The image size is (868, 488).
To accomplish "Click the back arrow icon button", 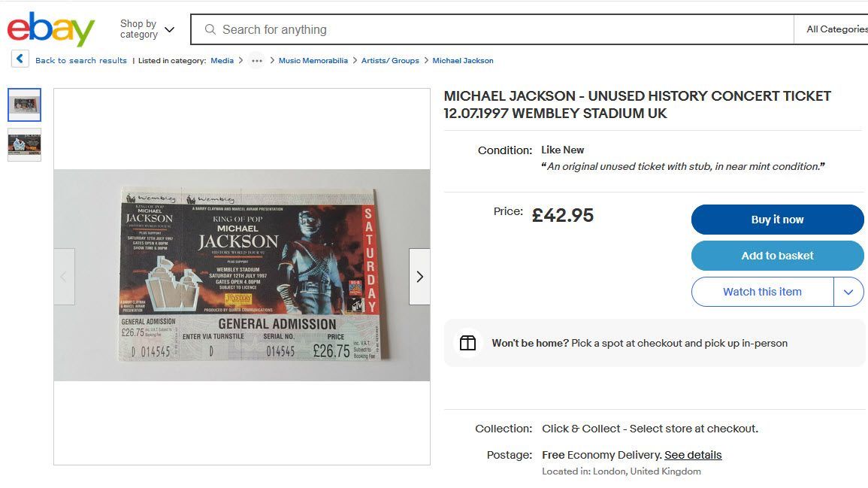I will tap(20, 59).
